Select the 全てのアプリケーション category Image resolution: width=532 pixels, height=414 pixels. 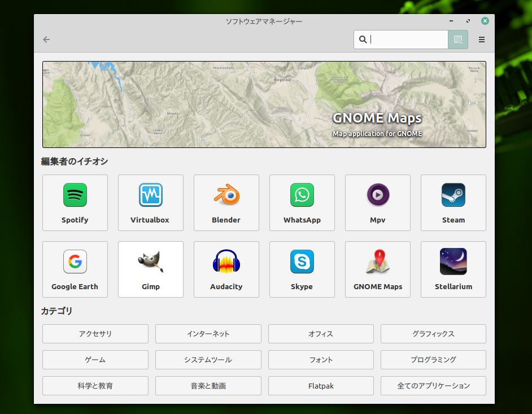coord(433,386)
